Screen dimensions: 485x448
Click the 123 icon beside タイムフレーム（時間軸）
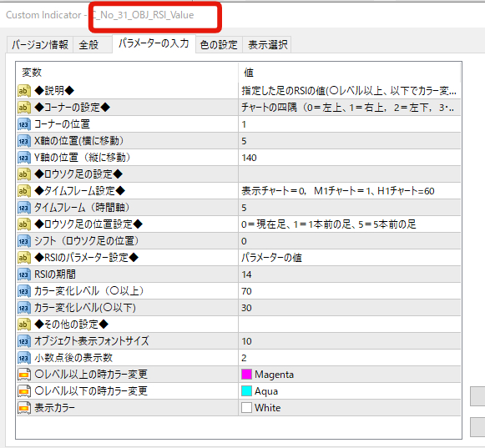coord(24,208)
